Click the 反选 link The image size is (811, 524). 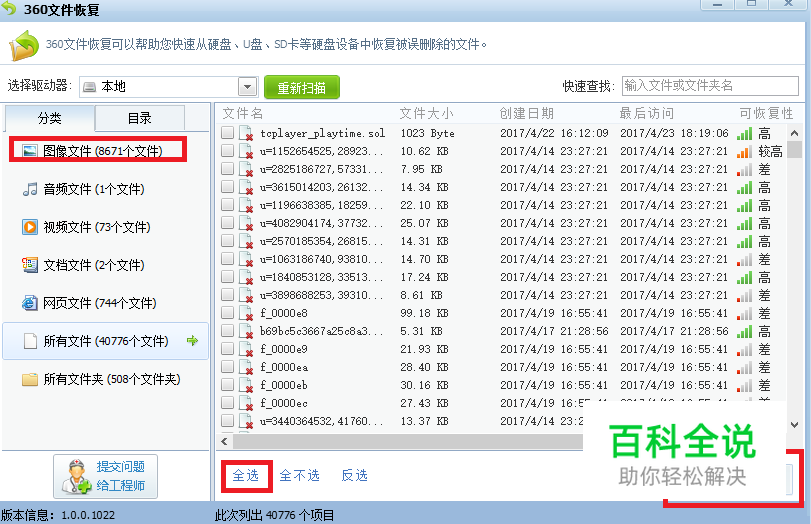354,475
